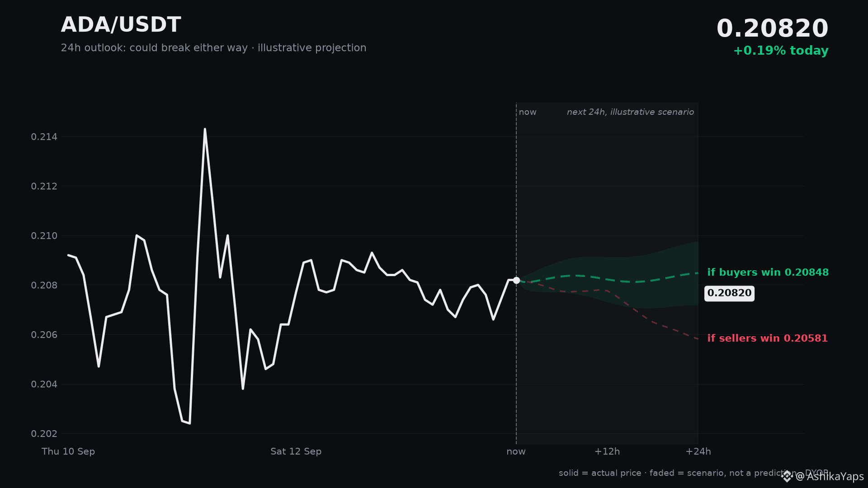Image resolution: width=868 pixels, height=488 pixels.
Task: Select the ADA/USDT pair title
Action: [x=121, y=25]
